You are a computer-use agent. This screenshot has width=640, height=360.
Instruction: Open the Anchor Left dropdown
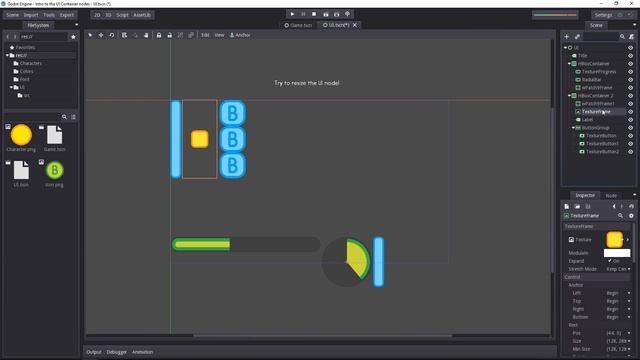coord(618,293)
